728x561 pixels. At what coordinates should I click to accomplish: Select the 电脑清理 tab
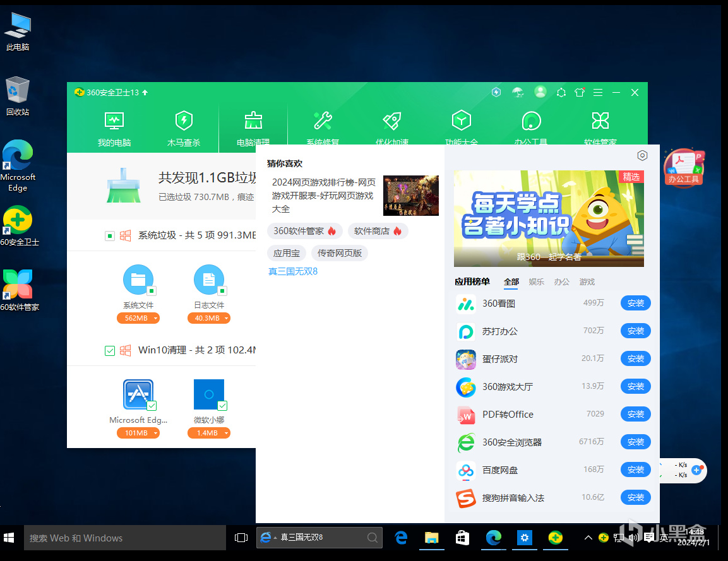coord(253,129)
